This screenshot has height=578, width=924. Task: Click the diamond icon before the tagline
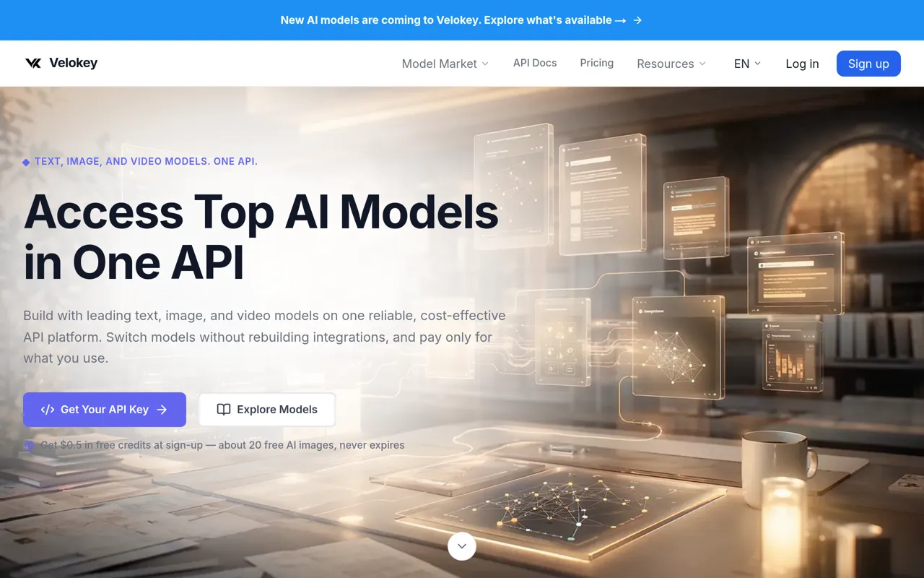26,162
